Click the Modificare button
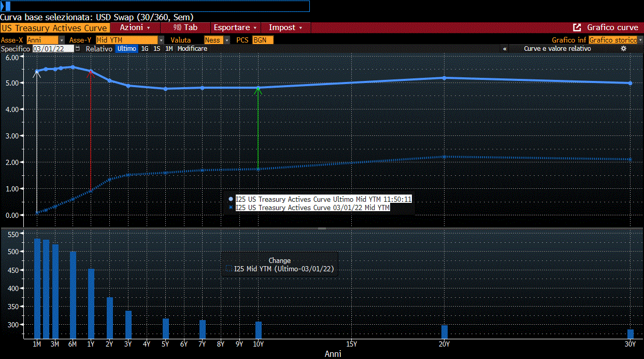This screenshot has width=644, height=359. tap(192, 48)
